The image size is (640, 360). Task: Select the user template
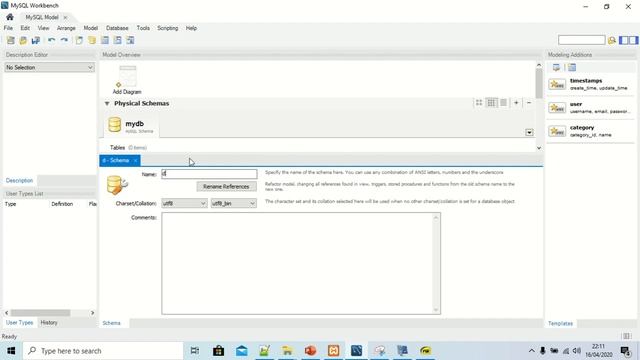click(590, 107)
